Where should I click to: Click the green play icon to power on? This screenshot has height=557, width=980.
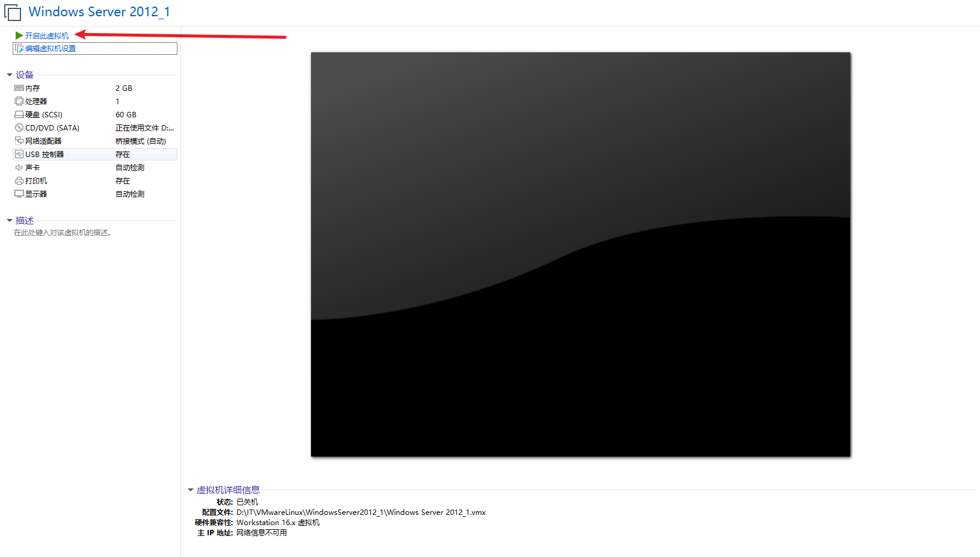(18, 35)
